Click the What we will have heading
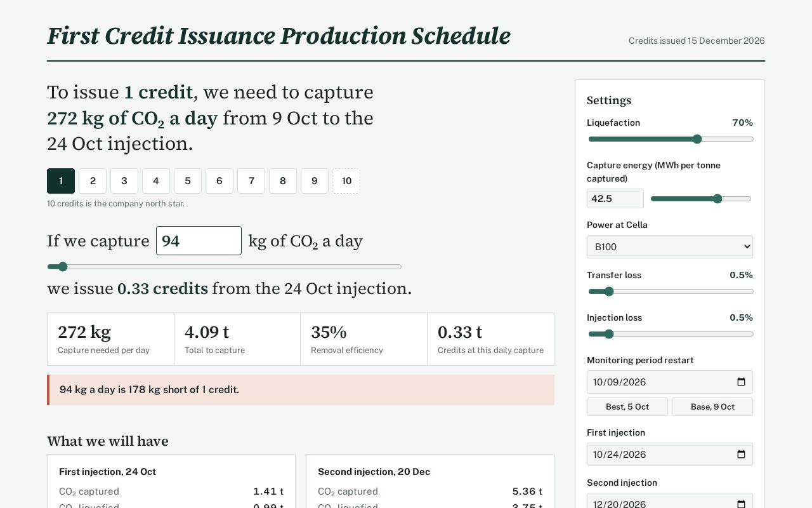Image resolution: width=812 pixels, height=508 pixels. coord(108,441)
